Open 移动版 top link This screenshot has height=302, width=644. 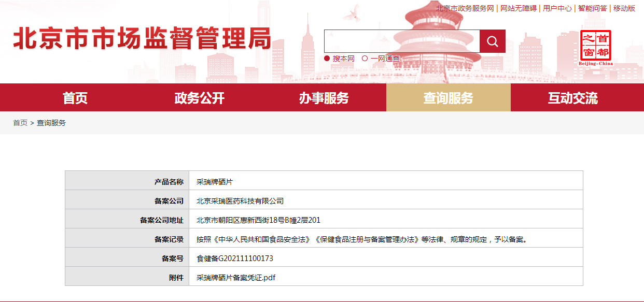(624, 8)
